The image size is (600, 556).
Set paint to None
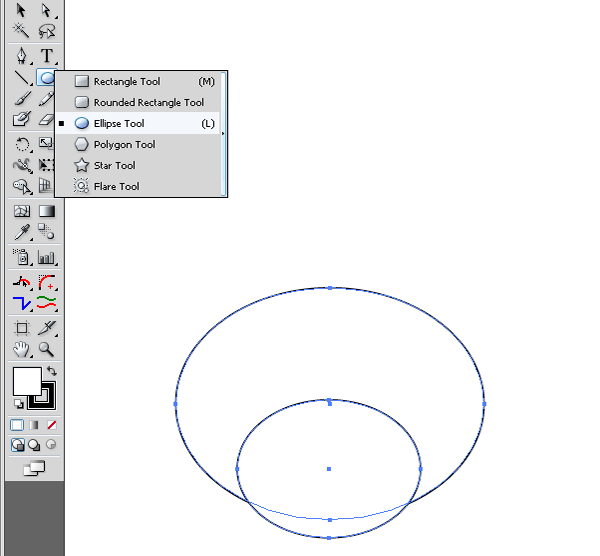pos(52,425)
